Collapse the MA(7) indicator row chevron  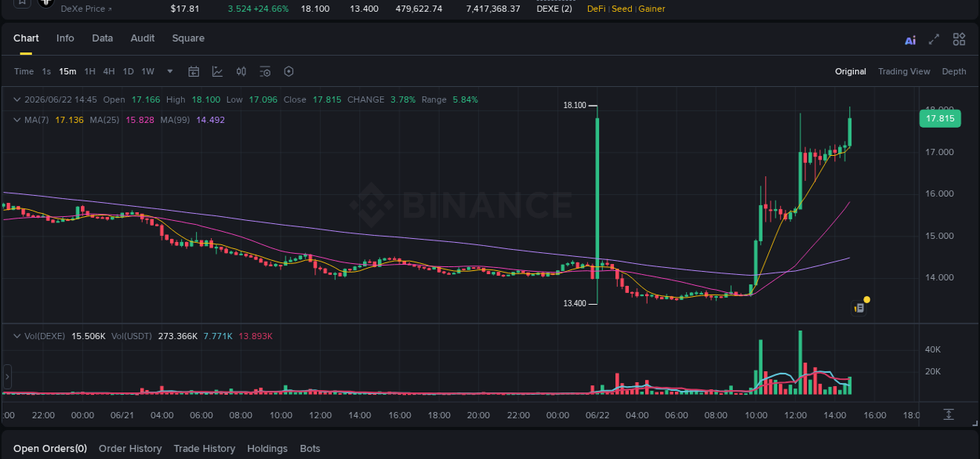click(17, 120)
